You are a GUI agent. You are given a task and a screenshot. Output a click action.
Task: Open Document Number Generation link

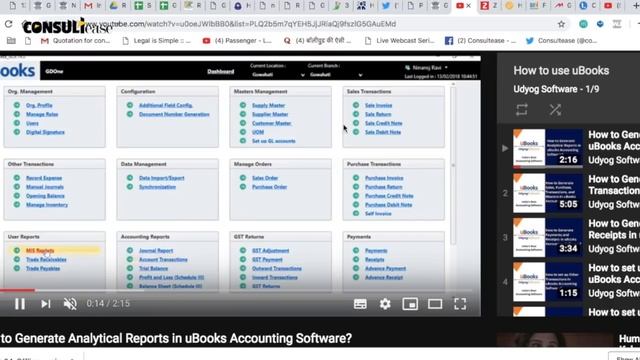coord(174,114)
